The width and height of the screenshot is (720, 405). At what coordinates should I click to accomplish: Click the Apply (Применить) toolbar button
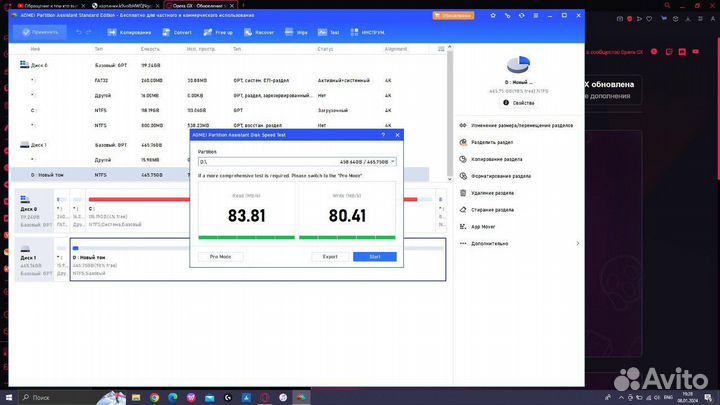click(40, 32)
